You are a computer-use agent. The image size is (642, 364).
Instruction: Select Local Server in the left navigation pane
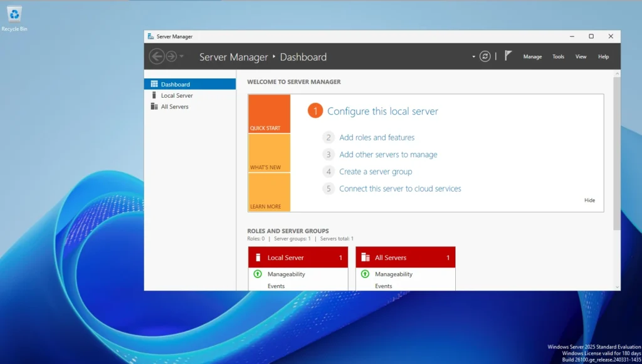coord(190,95)
